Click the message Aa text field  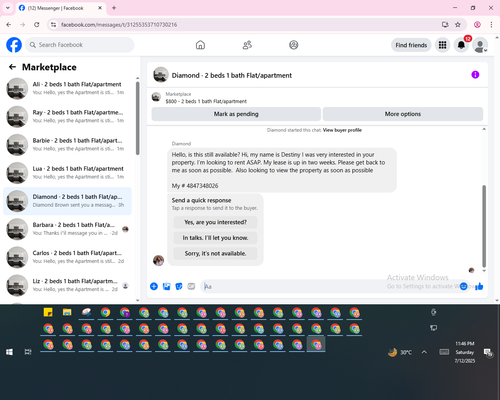coord(330,286)
